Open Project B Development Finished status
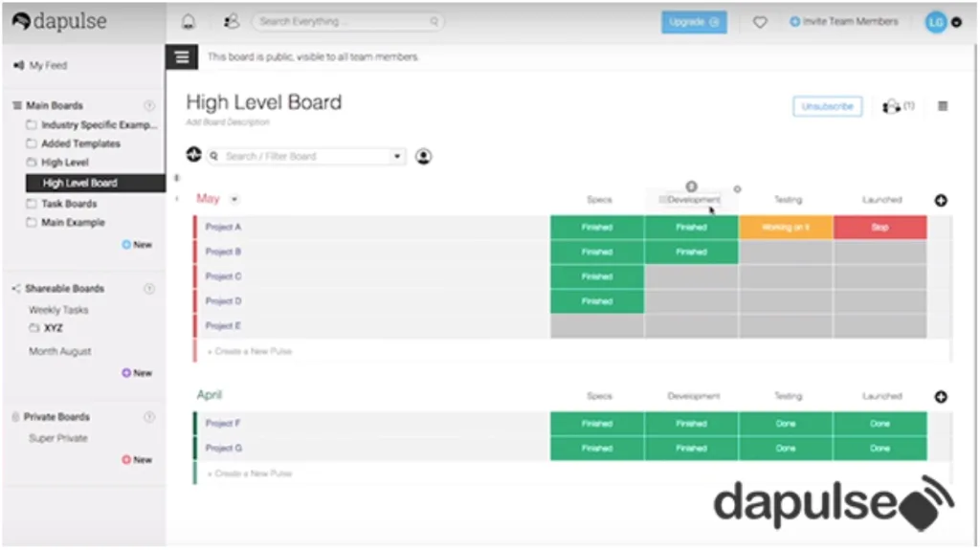The image size is (980, 550). [691, 252]
